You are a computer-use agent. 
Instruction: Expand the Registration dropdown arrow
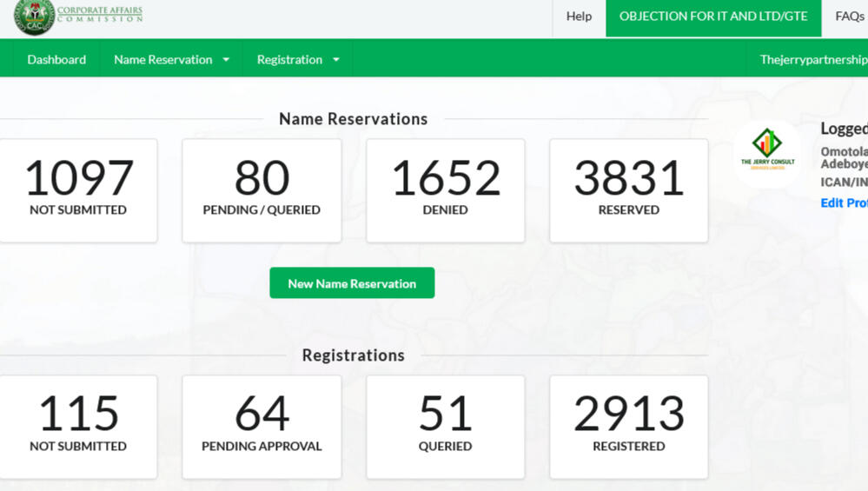tap(336, 60)
